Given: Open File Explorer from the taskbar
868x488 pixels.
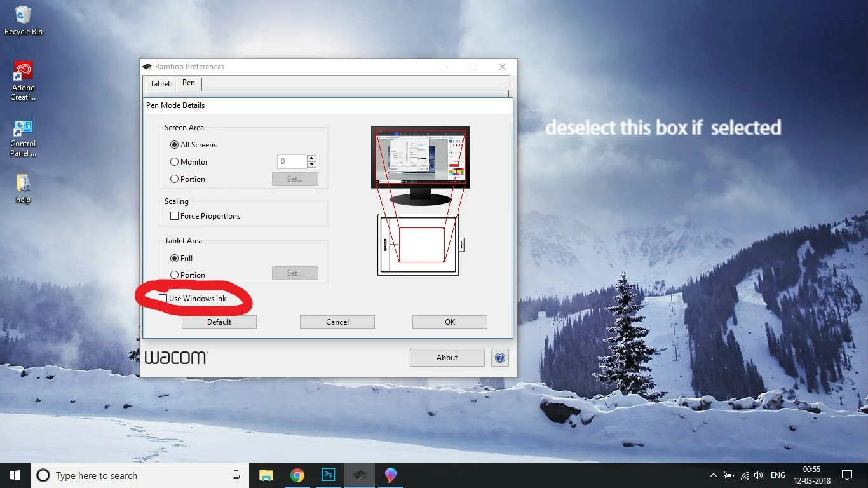Looking at the screenshot, I should [266, 475].
